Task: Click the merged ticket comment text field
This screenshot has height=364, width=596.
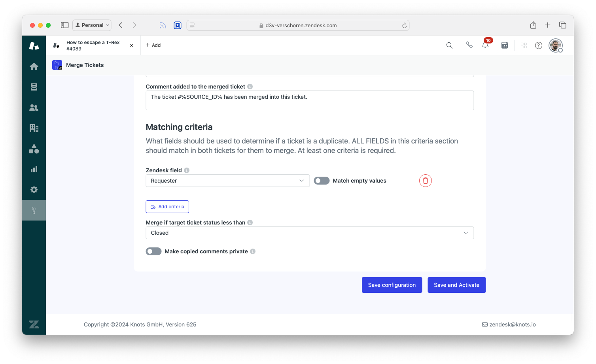Action: coord(310,100)
